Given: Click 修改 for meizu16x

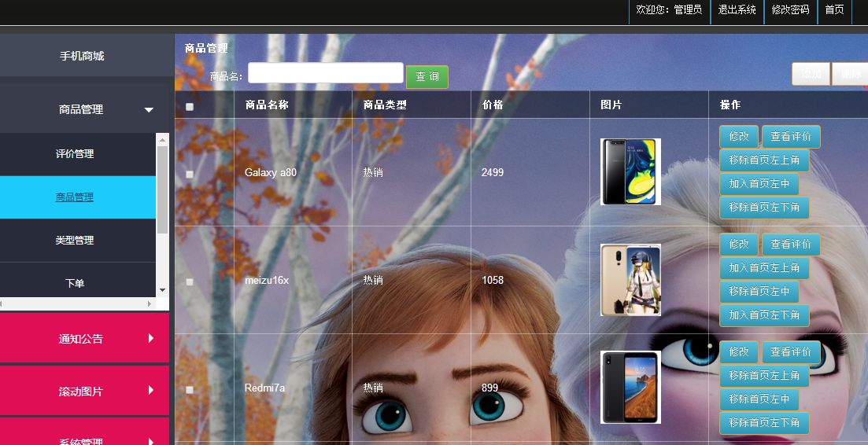Looking at the screenshot, I should click(x=739, y=245).
